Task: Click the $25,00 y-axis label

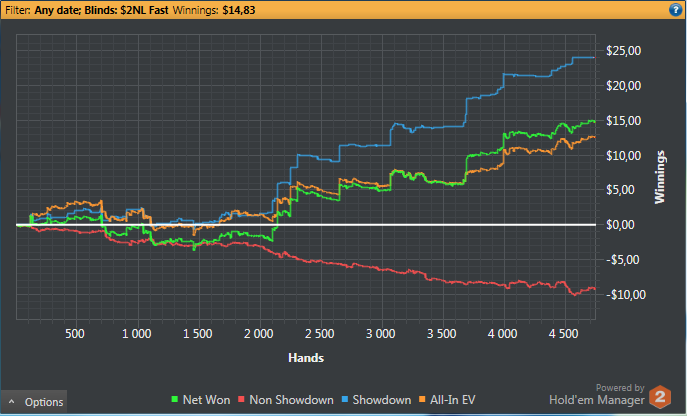Action: [x=623, y=51]
